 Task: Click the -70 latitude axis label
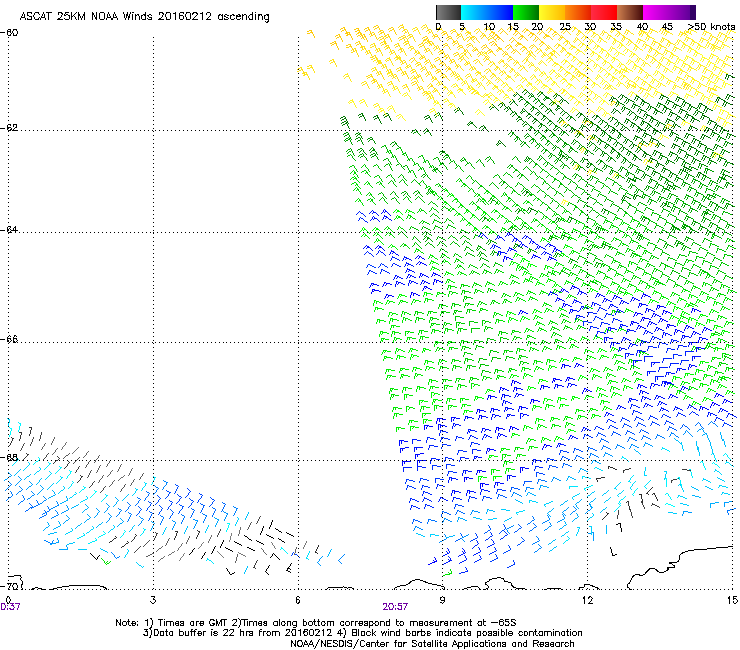(x=10, y=586)
